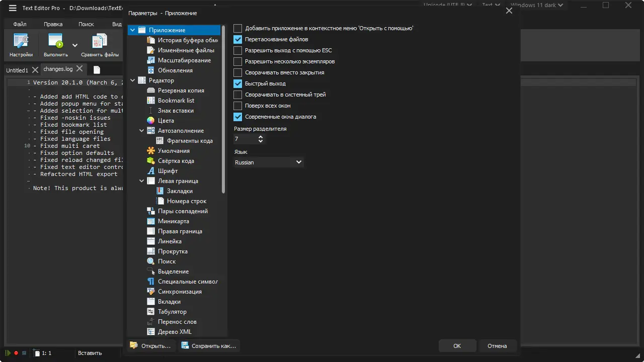Screen dimensions: 644x362
Task: Select Правая граница in the tree
Action: tap(180, 231)
